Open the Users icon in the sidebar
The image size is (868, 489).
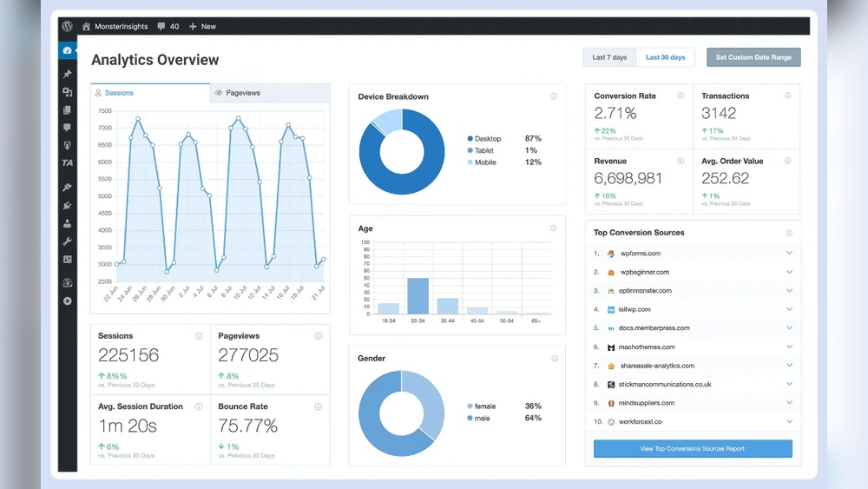click(x=68, y=223)
